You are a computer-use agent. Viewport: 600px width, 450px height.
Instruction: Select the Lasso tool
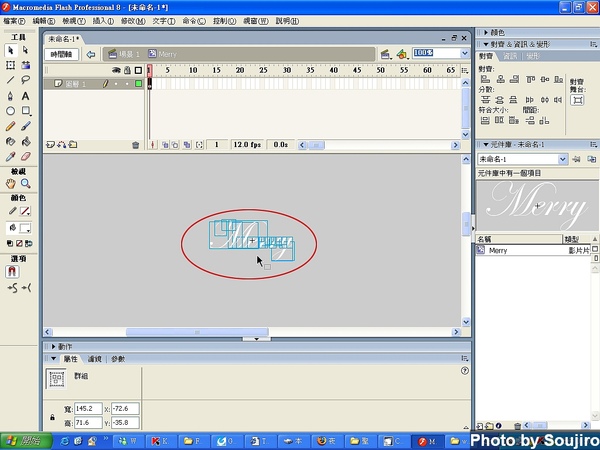pos(26,80)
